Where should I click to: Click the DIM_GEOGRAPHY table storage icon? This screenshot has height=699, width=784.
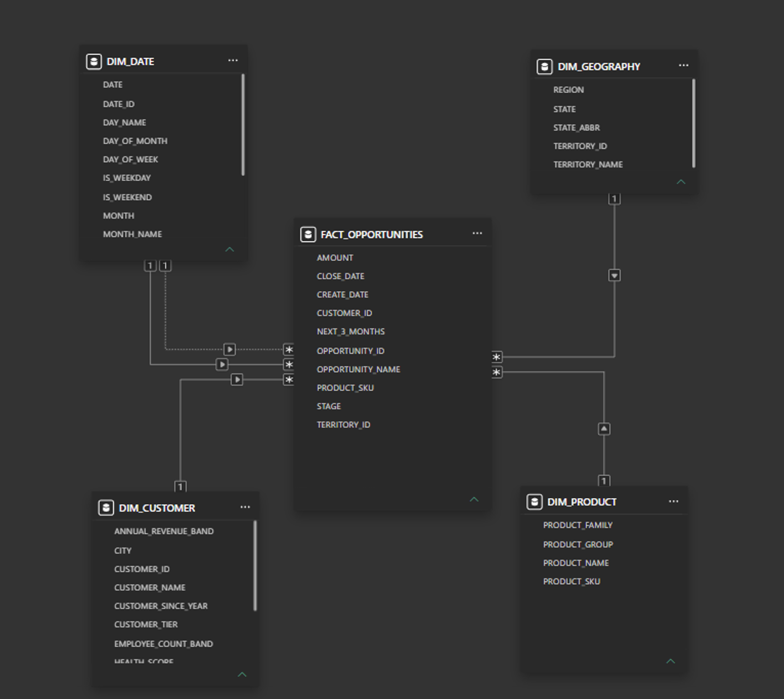(x=544, y=67)
